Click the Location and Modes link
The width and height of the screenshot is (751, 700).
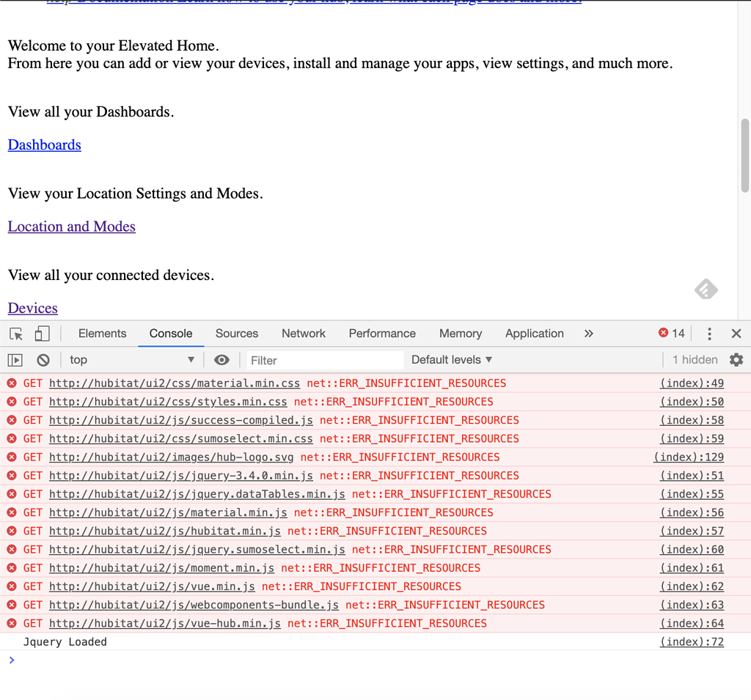71,226
